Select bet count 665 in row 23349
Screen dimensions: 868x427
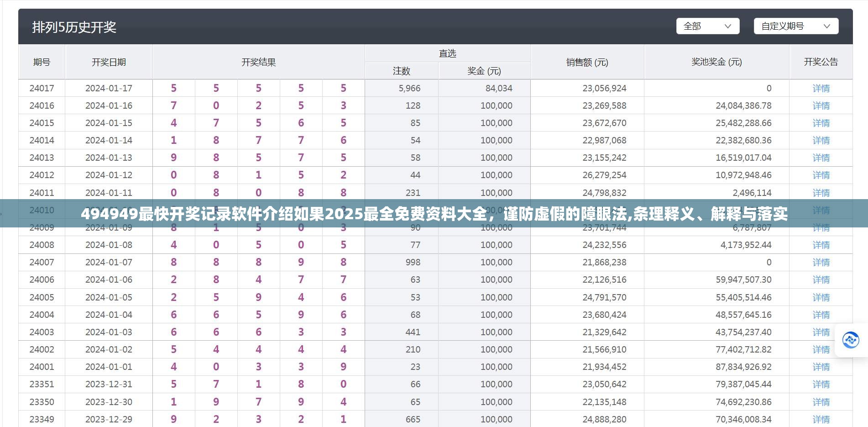coord(413,419)
